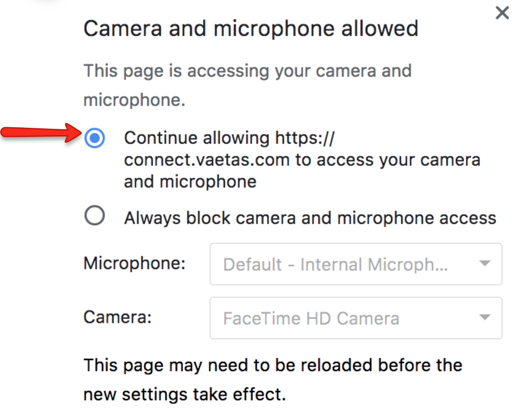
Task: Open the Microphone device dropdown
Action: pyautogui.click(x=356, y=264)
